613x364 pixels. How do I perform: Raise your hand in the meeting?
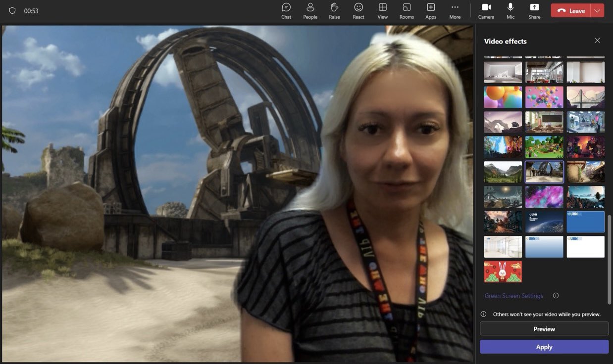click(x=334, y=10)
